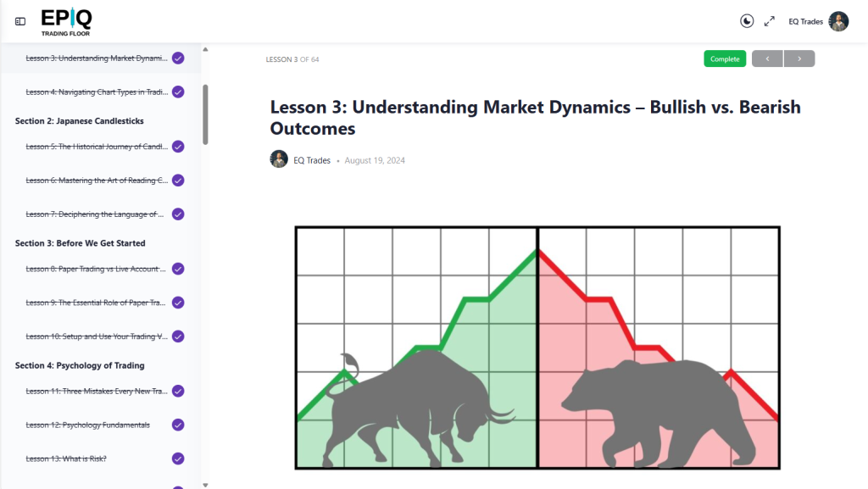868x489 pixels.
Task: Click the author avatar beside EQ Trades
Action: pyautogui.click(x=279, y=159)
